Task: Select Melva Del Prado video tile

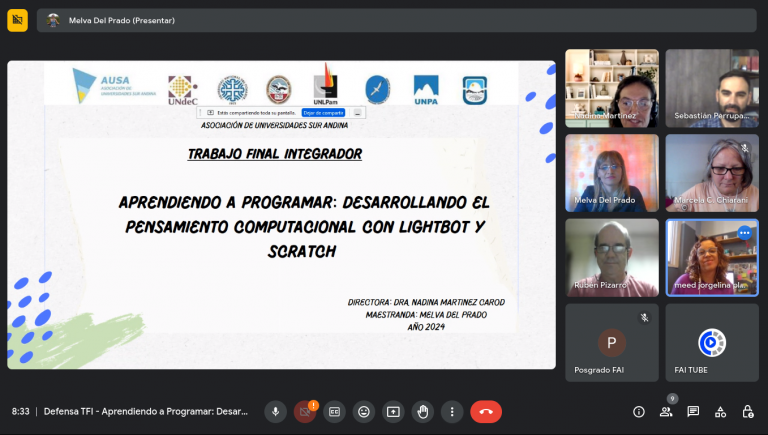Action: (612, 173)
